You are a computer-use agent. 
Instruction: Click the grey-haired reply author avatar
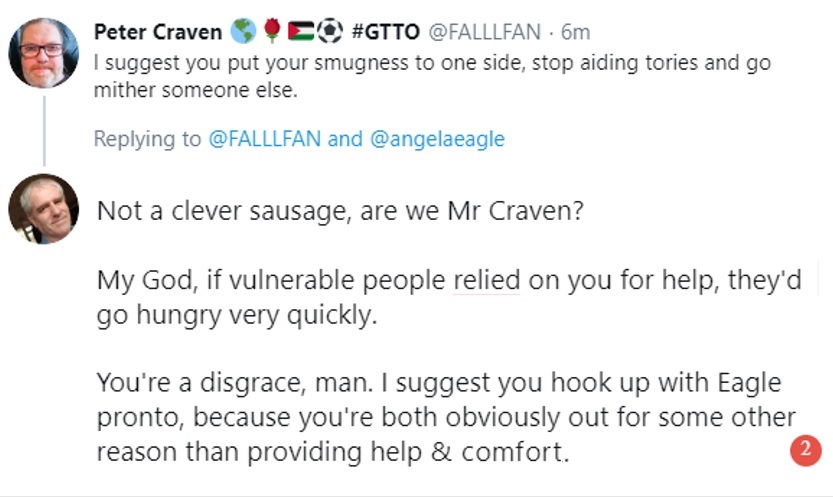(44, 208)
